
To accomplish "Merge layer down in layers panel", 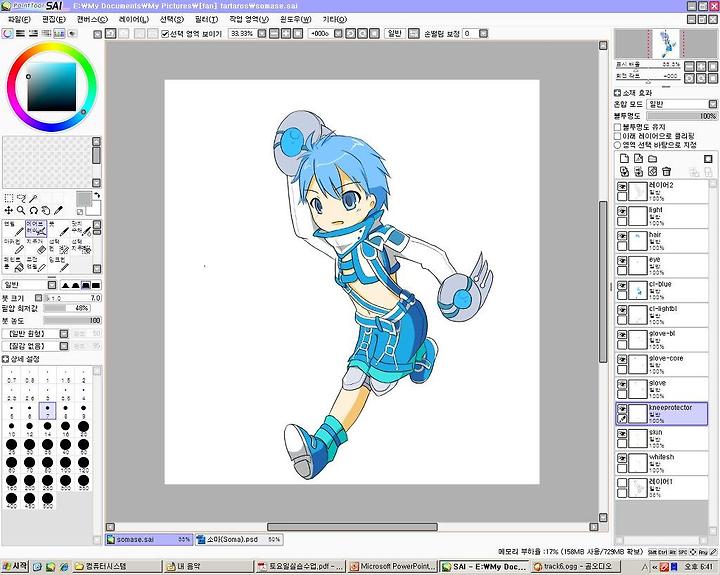I will click(x=638, y=172).
